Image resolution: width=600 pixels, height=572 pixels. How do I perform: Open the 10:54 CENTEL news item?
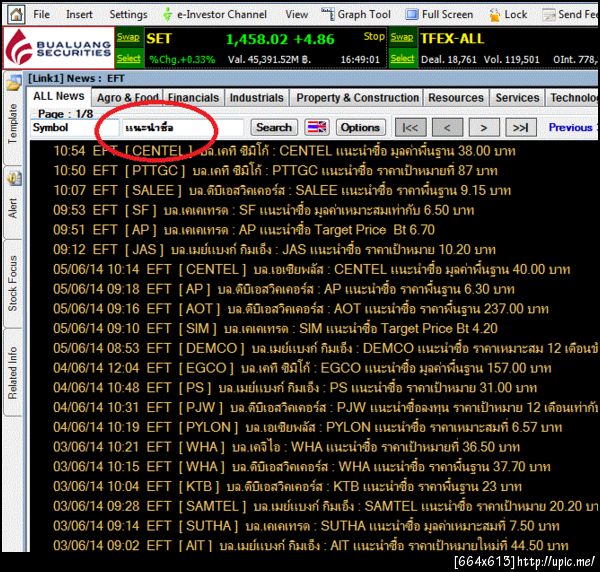point(284,151)
